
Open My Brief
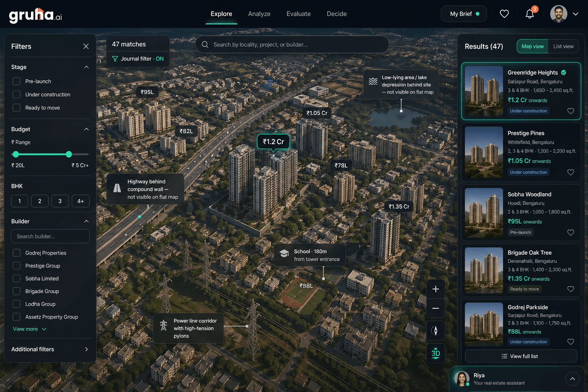point(464,14)
